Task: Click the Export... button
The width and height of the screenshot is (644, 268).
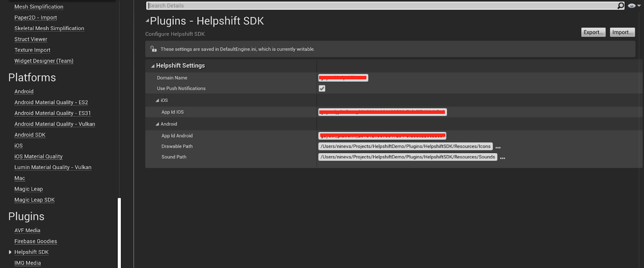Action: pos(593,32)
